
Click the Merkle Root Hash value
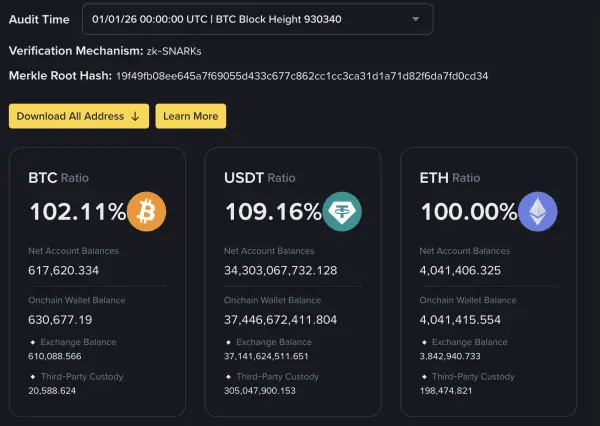pyautogui.click(x=302, y=76)
